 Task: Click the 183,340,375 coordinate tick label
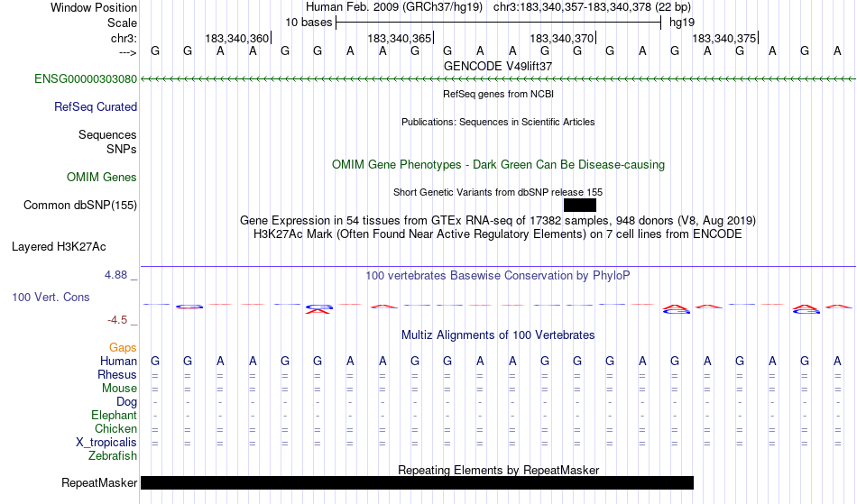724,38
